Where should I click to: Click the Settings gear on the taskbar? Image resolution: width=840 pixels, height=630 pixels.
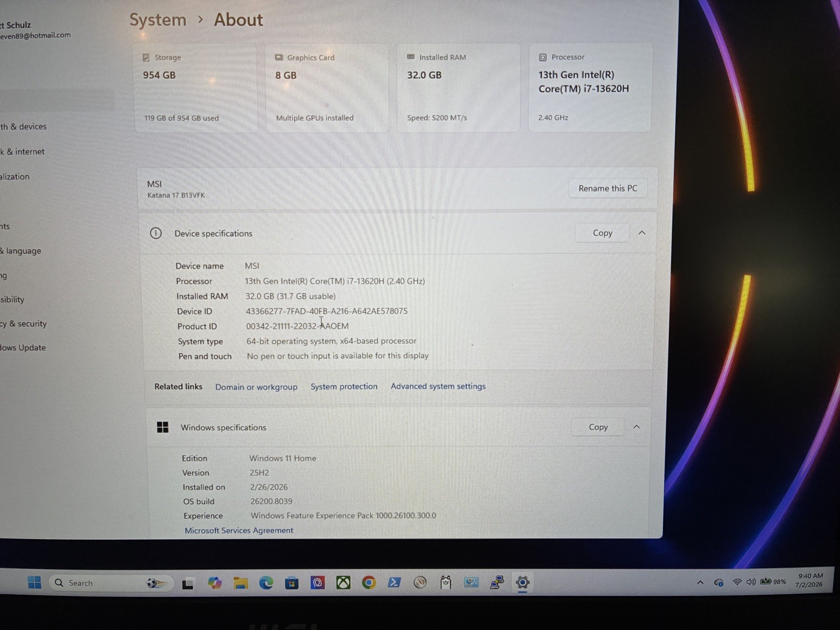pyautogui.click(x=522, y=582)
